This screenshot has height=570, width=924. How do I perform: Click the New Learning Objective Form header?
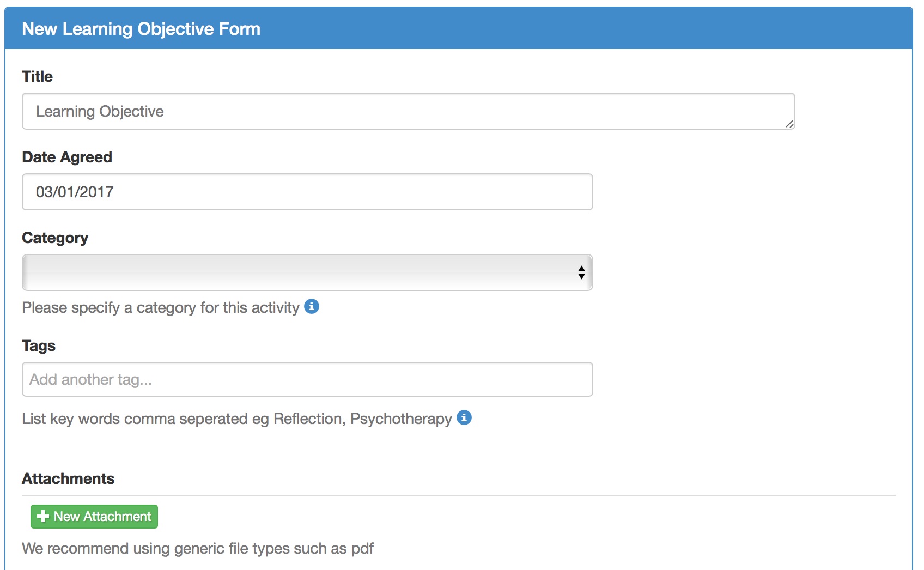[141, 29]
